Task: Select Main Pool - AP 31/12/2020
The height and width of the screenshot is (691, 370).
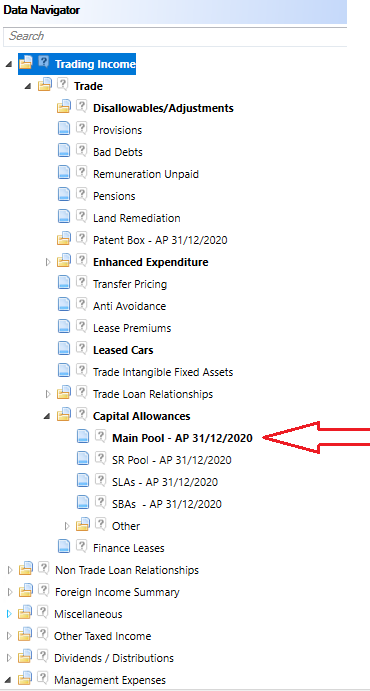Action: [x=182, y=438]
